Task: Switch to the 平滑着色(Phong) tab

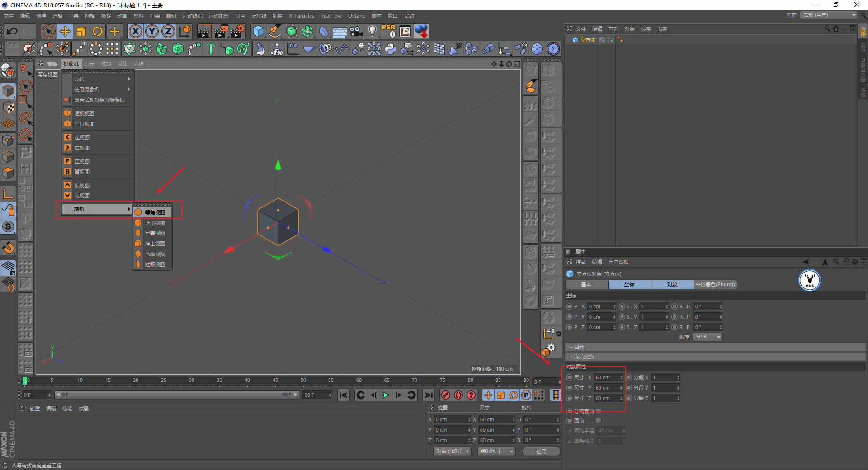Action: [715, 284]
